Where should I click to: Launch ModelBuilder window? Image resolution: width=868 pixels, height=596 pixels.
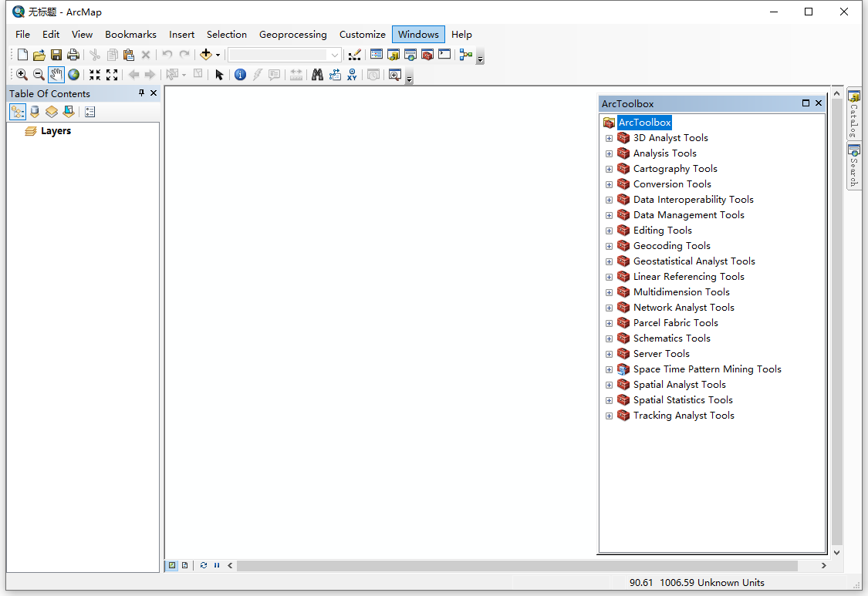466,55
